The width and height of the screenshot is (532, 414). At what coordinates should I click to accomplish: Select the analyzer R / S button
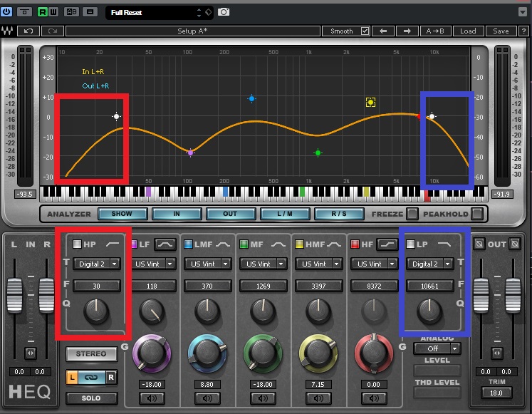point(339,214)
